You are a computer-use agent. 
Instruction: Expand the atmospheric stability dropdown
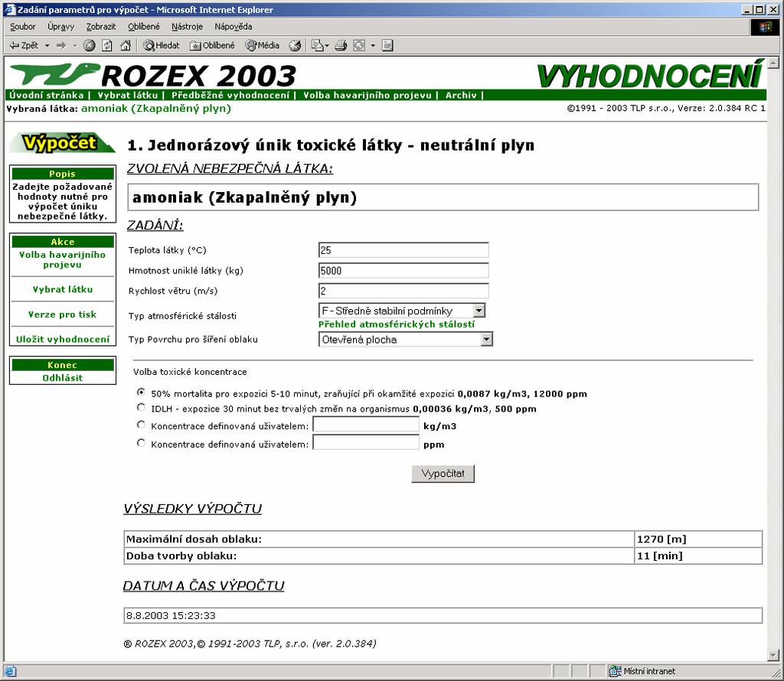479,311
